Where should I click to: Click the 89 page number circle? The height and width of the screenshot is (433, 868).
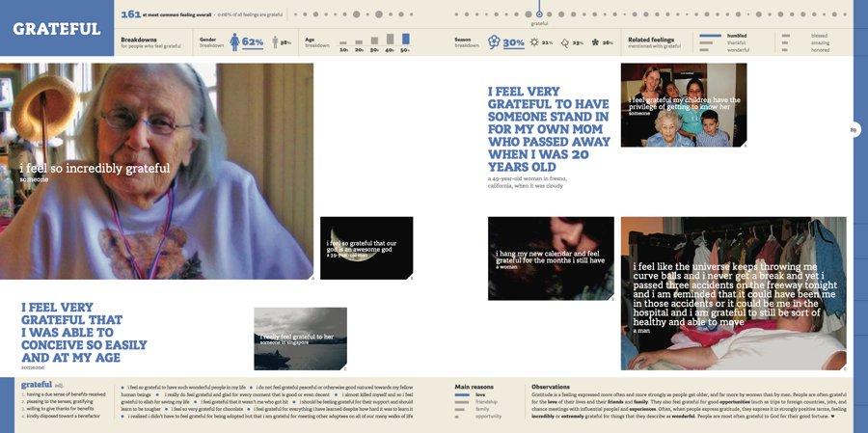[x=854, y=130]
